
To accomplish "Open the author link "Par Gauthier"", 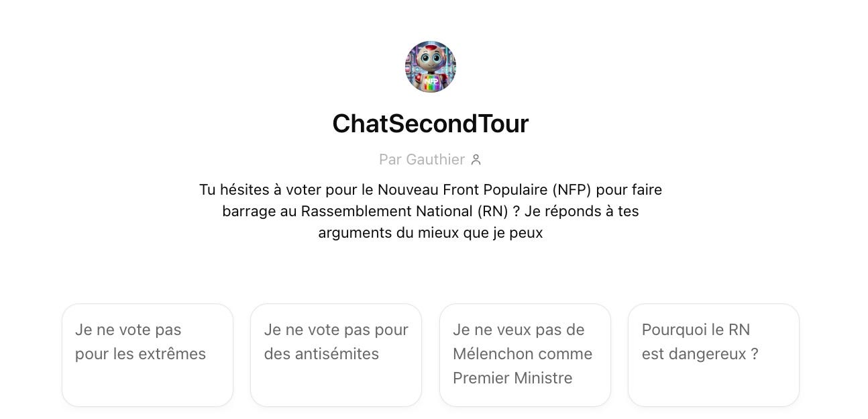I will pos(422,160).
